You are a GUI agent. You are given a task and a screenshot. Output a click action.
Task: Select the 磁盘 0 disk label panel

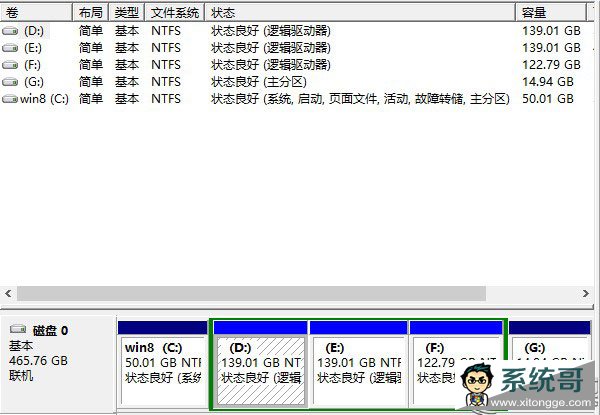point(58,365)
